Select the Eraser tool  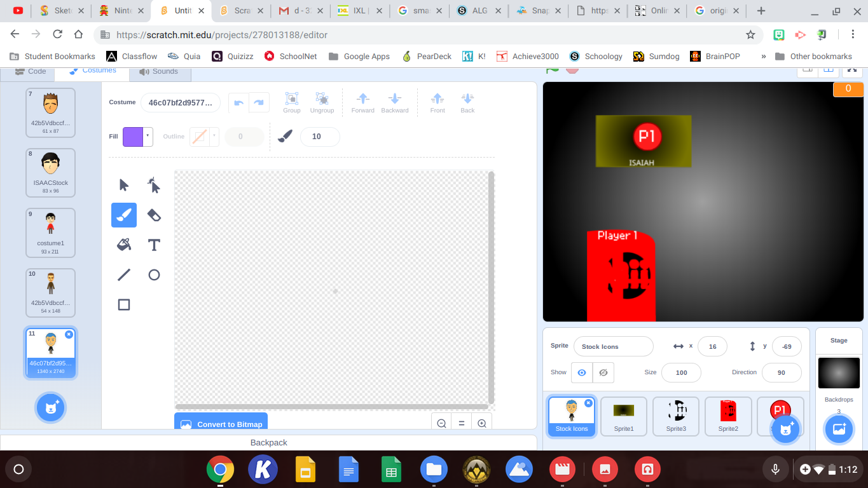154,215
